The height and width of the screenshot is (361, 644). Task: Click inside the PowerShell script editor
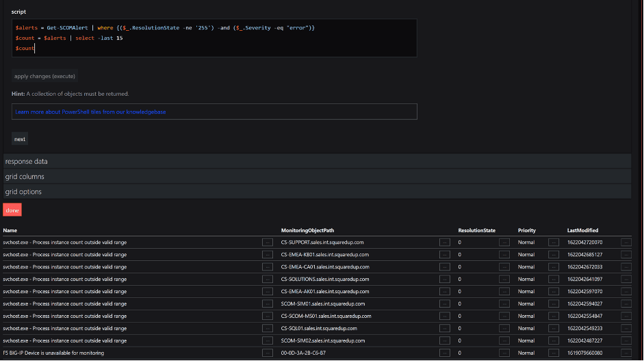pos(214,38)
